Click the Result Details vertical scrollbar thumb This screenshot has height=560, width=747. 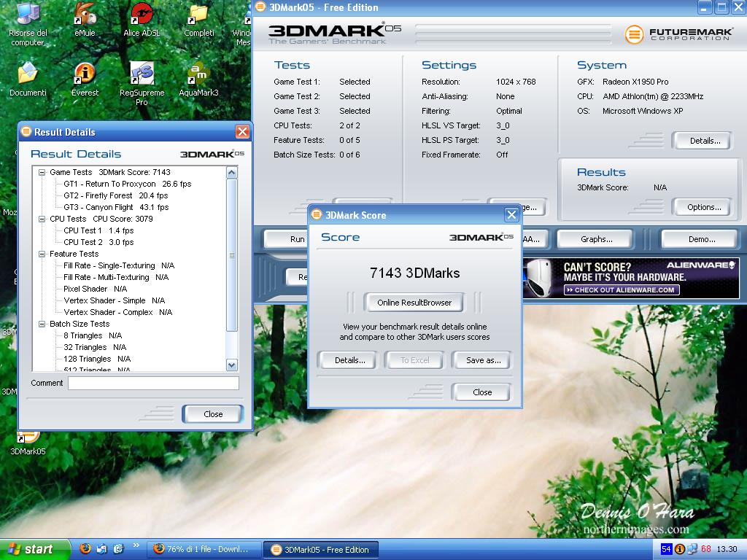coord(232,254)
